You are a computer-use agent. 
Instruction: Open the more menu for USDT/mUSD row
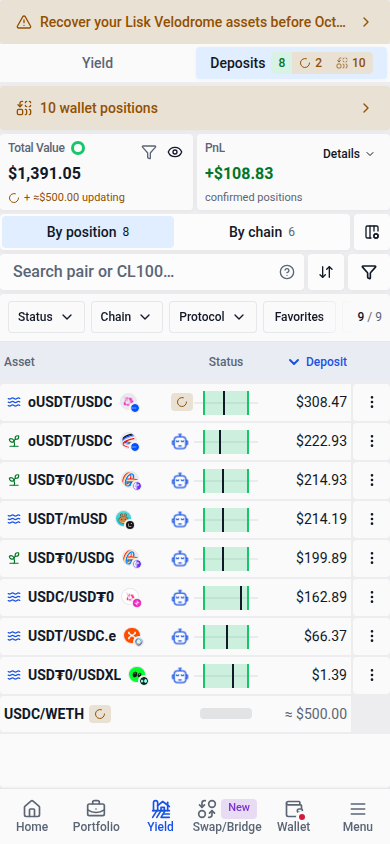pyautogui.click(x=372, y=519)
